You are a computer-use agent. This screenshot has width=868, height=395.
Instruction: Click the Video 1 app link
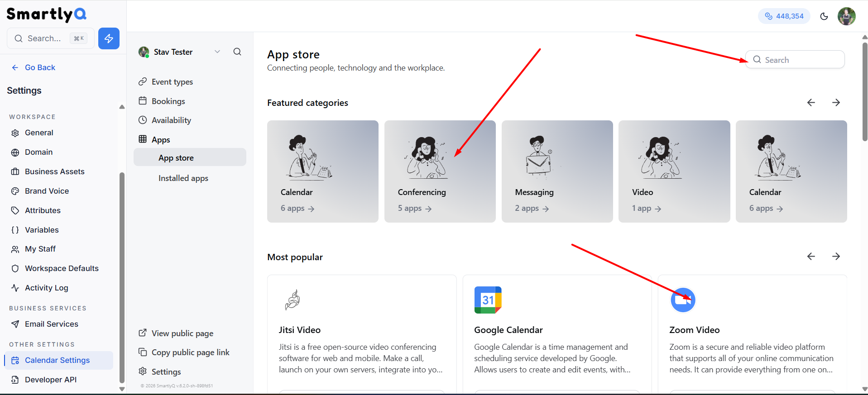pos(647,209)
